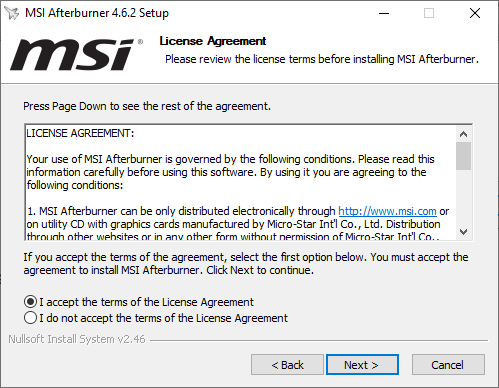Screen dimensions: 499x388
Task: Open the http://www.msi.com link
Action: click(x=387, y=211)
